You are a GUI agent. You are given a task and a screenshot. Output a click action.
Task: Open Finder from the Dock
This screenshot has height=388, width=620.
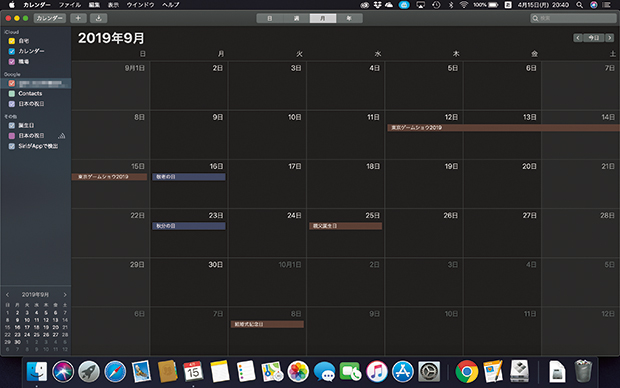37,371
